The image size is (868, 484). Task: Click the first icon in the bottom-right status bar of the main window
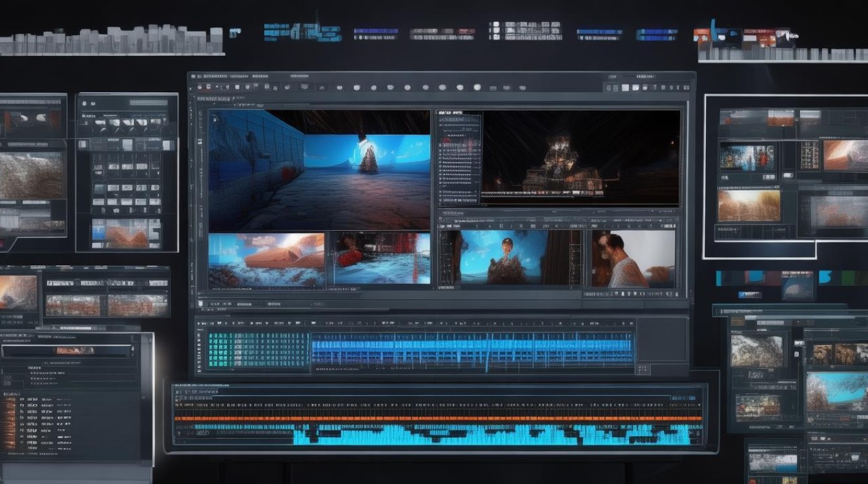click(586, 294)
